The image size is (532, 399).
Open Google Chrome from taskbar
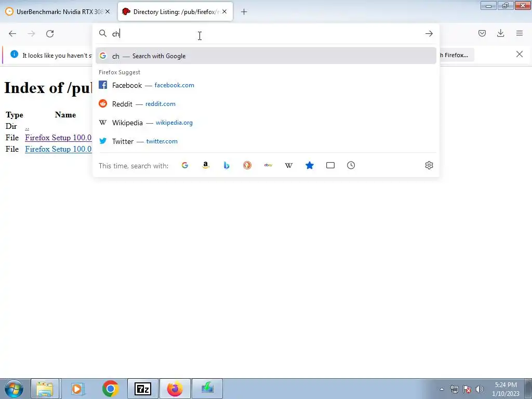110,389
